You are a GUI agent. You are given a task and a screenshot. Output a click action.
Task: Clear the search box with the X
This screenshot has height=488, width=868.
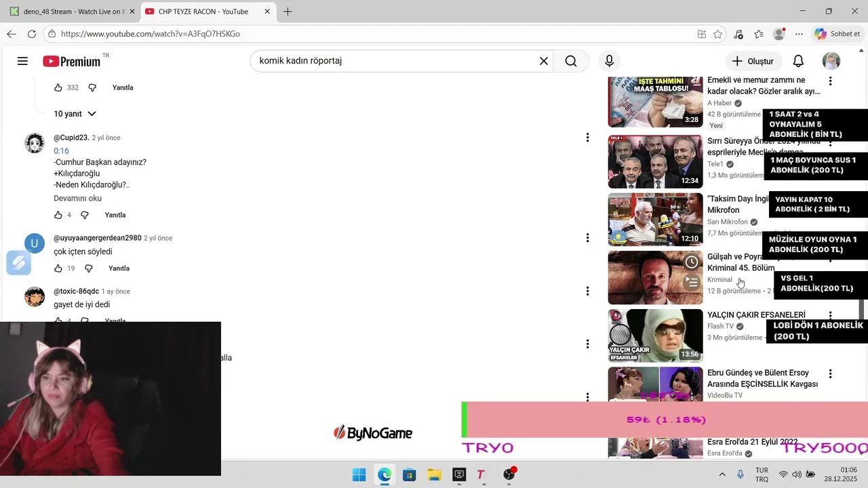pos(544,61)
